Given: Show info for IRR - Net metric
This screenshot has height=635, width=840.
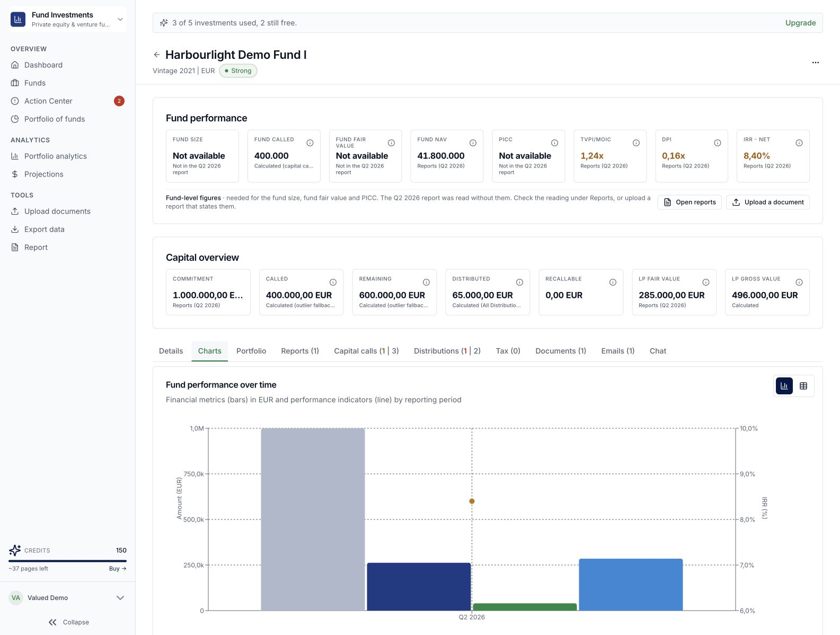Looking at the screenshot, I should (x=799, y=143).
